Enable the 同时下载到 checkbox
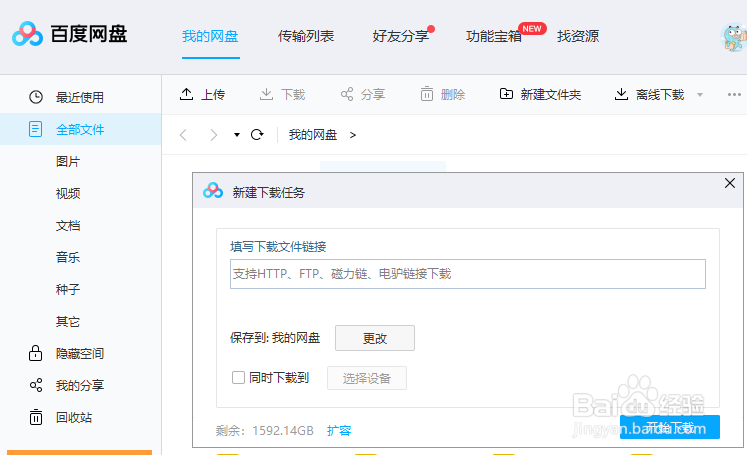Viewport: 747px width, 455px height. click(238, 378)
